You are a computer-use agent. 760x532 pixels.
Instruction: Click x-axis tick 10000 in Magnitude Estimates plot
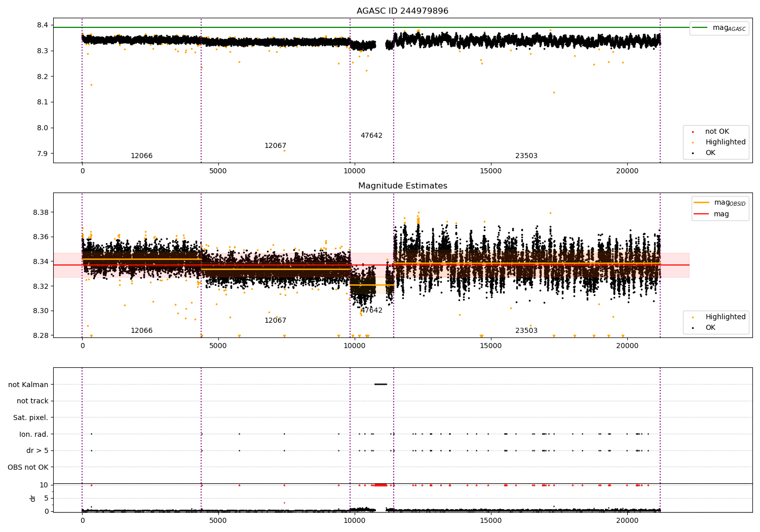tap(355, 346)
